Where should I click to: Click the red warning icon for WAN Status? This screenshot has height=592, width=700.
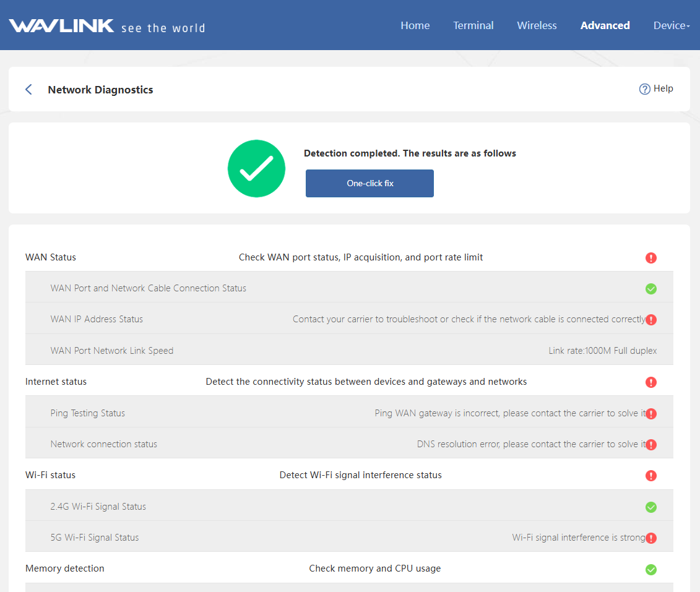tap(650, 258)
